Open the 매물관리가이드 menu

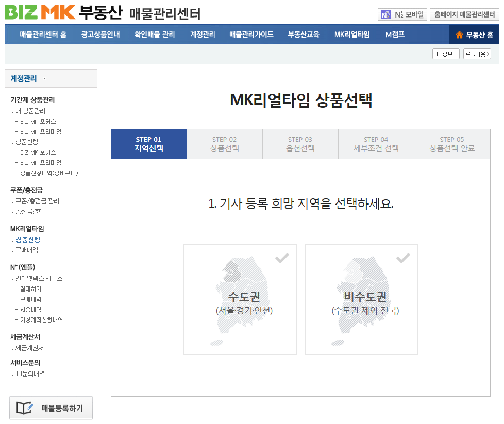pos(251,35)
